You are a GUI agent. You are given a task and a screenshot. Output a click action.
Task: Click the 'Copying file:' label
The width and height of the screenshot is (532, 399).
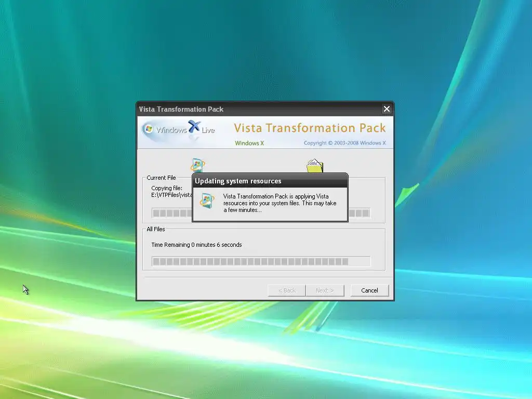tap(167, 188)
